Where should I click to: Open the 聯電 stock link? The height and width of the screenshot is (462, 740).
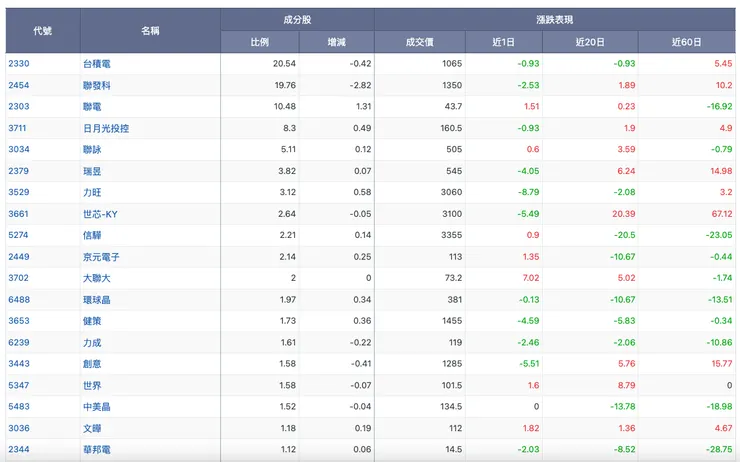[92, 107]
